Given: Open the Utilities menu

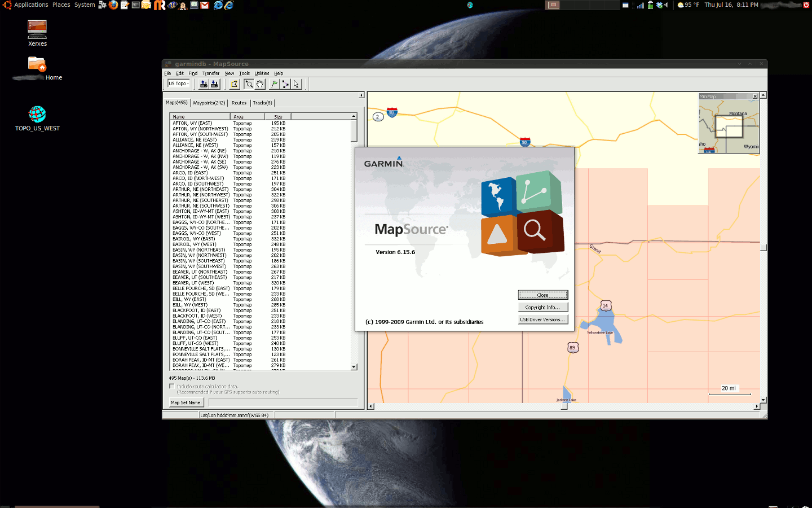Looking at the screenshot, I should point(262,73).
